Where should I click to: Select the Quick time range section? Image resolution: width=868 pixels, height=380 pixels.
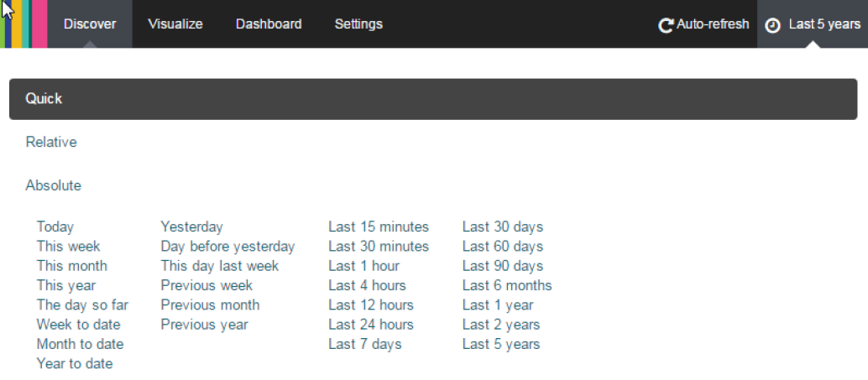pos(44,99)
